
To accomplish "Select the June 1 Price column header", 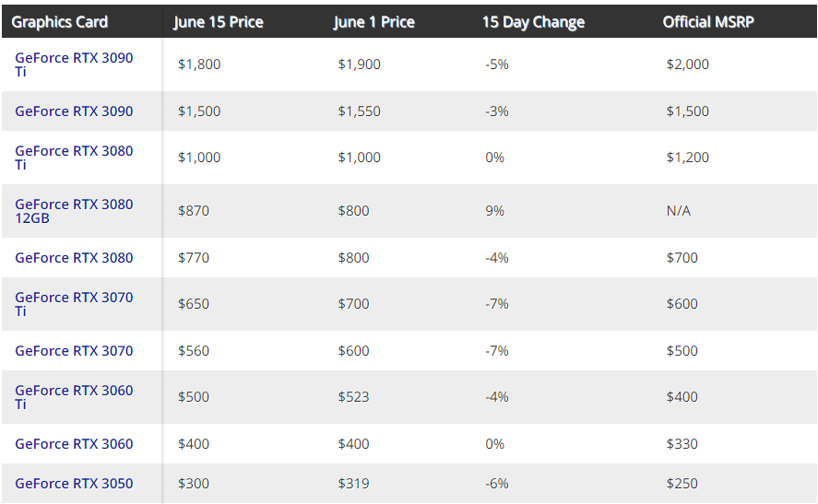I will (373, 22).
